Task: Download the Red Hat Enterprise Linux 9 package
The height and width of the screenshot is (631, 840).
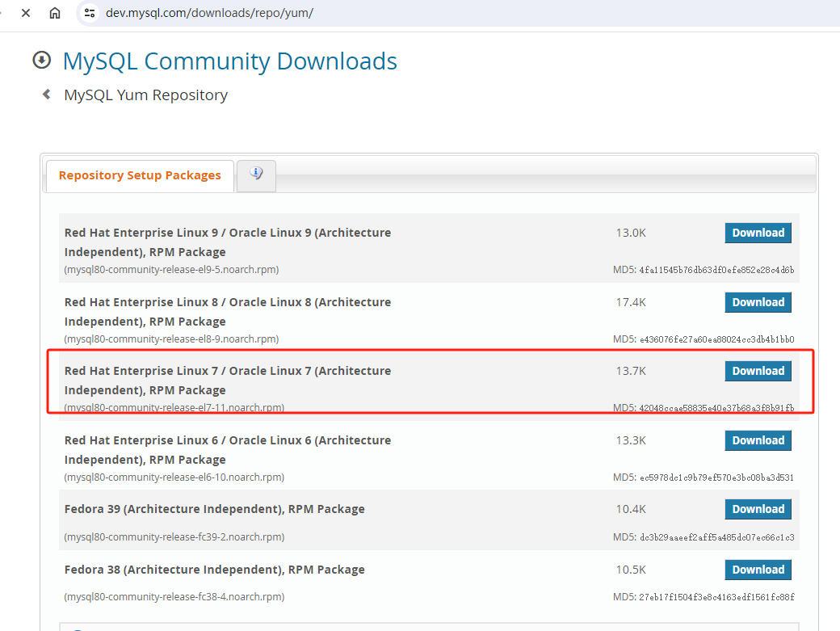Action: point(758,233)
